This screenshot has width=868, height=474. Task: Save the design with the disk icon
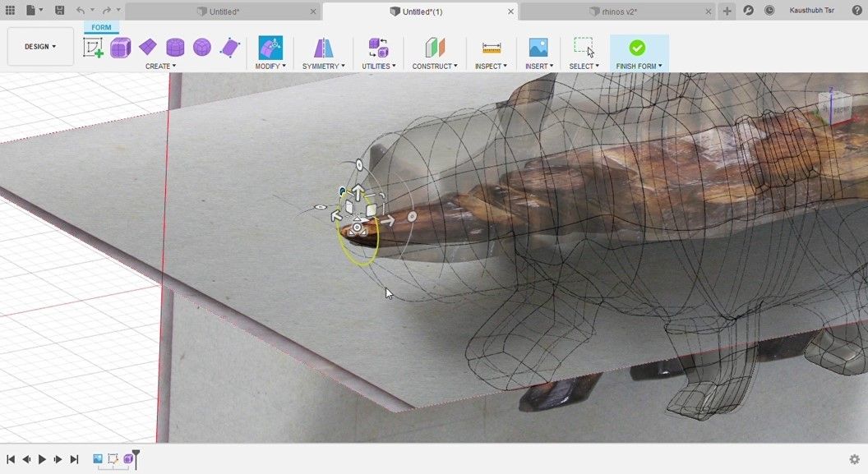60,11
